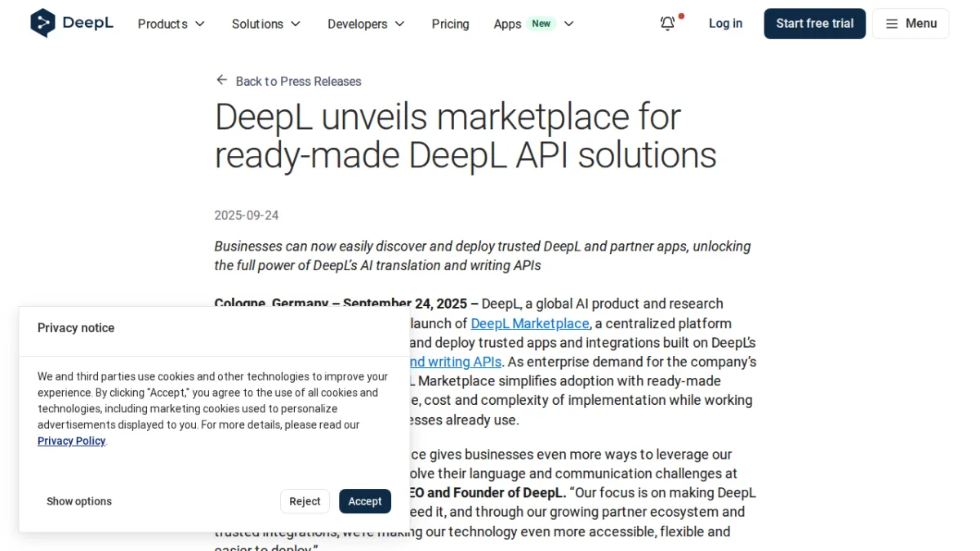Click Start free trial button
980x551 pixels.
tap(814, 24)
